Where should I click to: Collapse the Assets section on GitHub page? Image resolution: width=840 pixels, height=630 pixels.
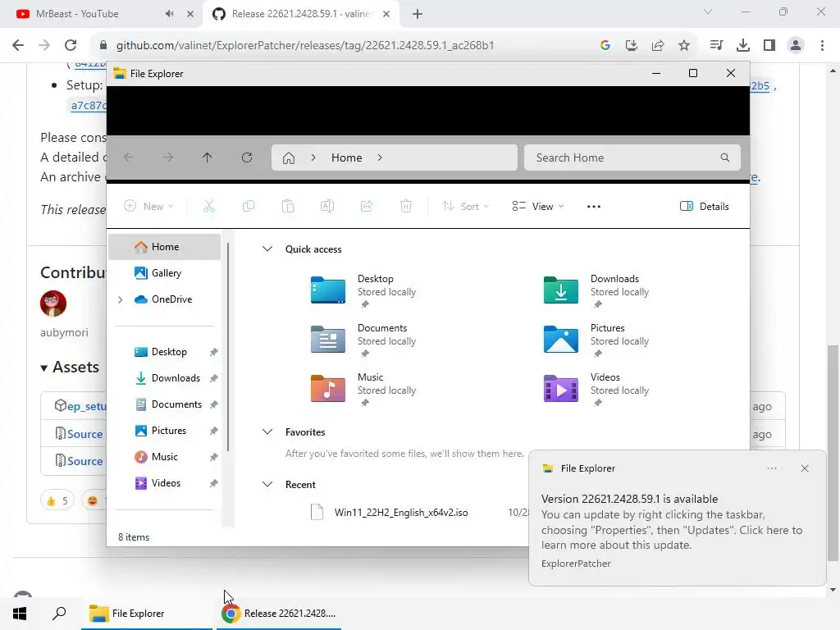[44, 368]
